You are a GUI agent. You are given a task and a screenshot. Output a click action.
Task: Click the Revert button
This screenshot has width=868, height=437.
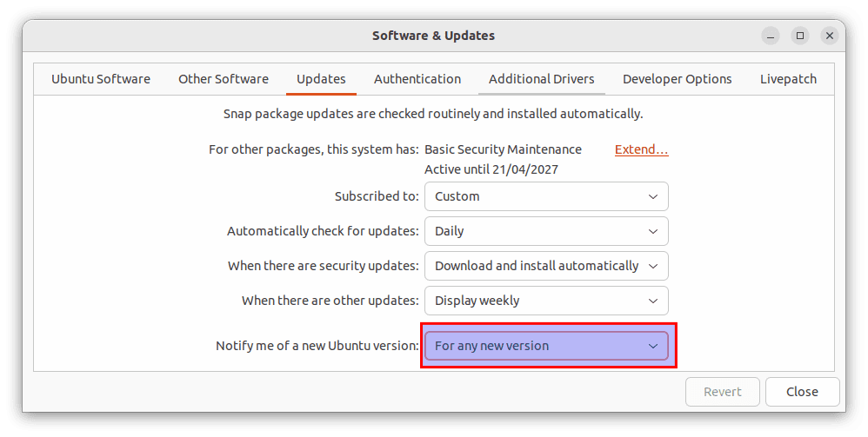pos(723,392)
